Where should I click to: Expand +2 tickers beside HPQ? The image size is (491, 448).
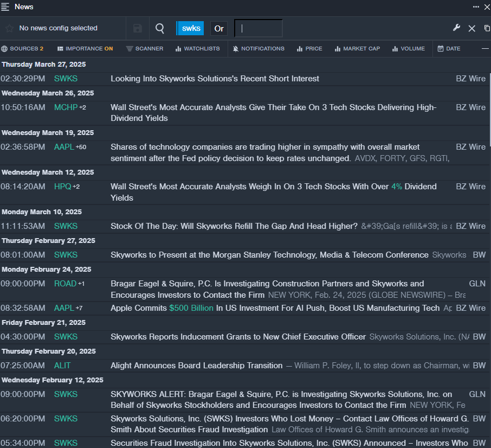pyautogui.click(x=76, y=187)
